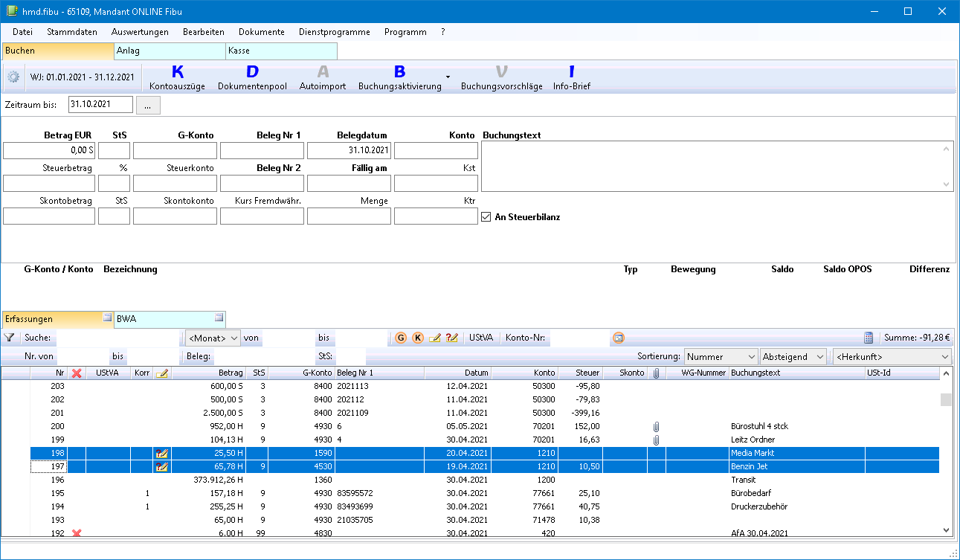Open the Dokumentenpool

pos(252,77)
